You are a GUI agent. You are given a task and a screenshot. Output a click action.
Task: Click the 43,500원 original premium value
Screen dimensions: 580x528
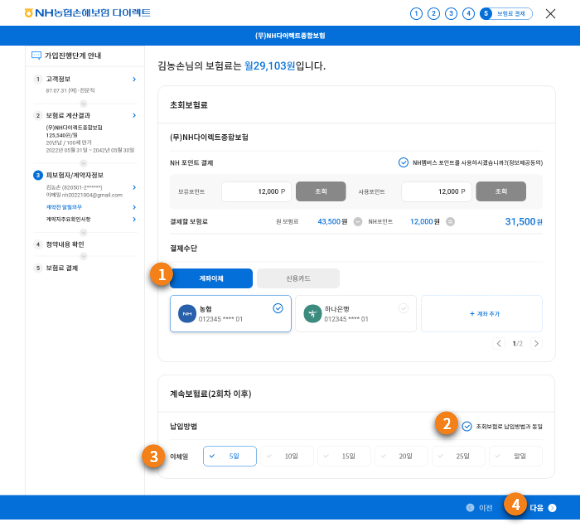[332, 222]
